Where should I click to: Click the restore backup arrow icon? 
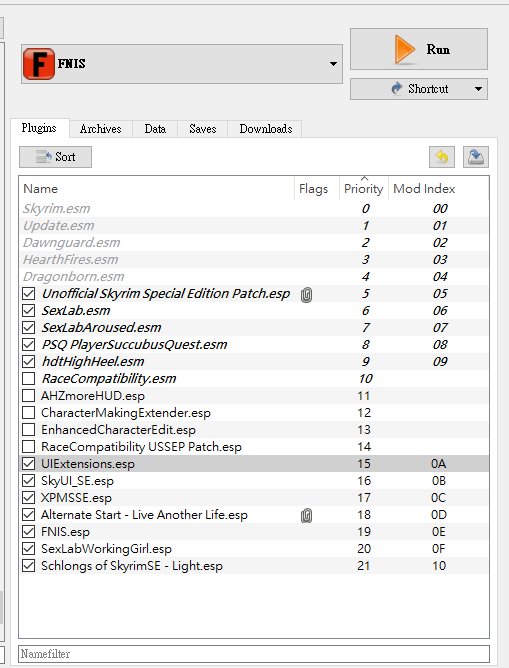442,157
